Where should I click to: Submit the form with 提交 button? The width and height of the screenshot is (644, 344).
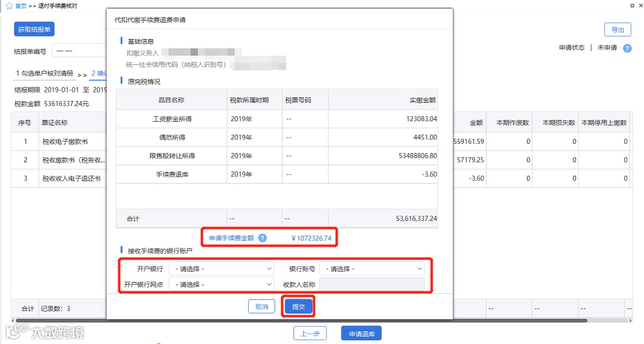tap(298, 307)
